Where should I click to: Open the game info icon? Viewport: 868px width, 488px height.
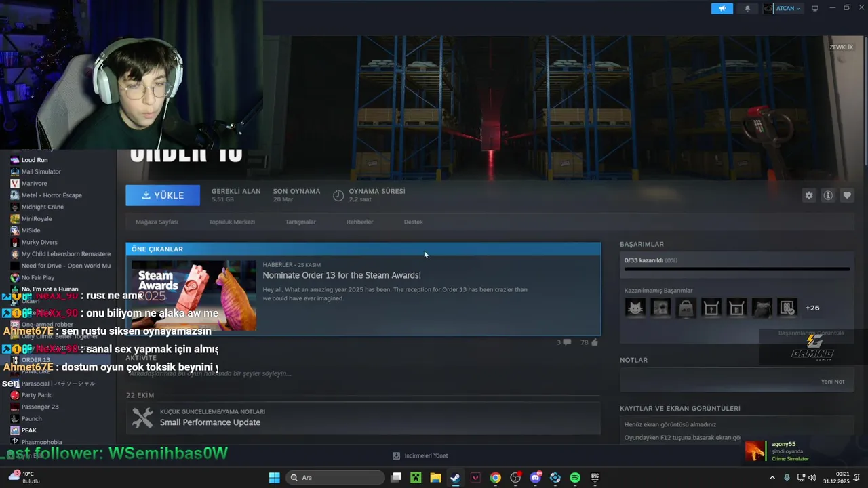[828, 195]
